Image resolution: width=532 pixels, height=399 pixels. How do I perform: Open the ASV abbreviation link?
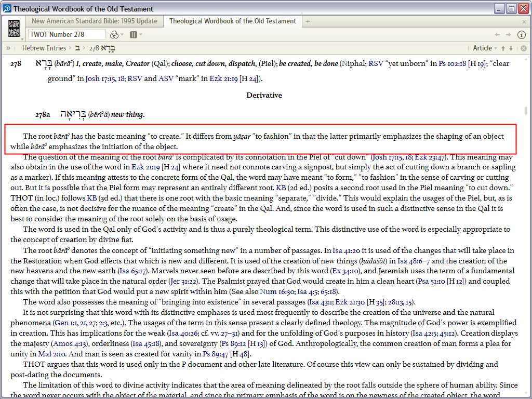click(x=166, y=78)
